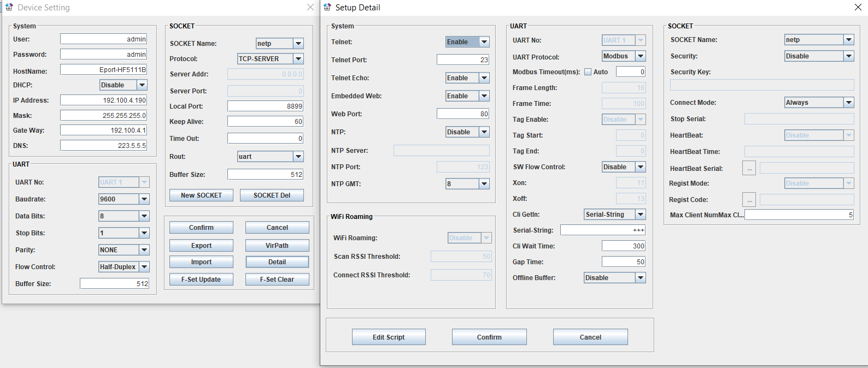Open the Parity dropdown
The image size is (868, 368).
tap(144, 250)
